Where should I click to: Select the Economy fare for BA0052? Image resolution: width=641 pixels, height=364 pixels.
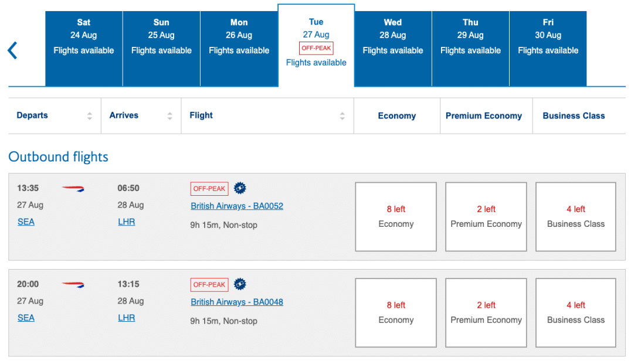pos(395,216)
